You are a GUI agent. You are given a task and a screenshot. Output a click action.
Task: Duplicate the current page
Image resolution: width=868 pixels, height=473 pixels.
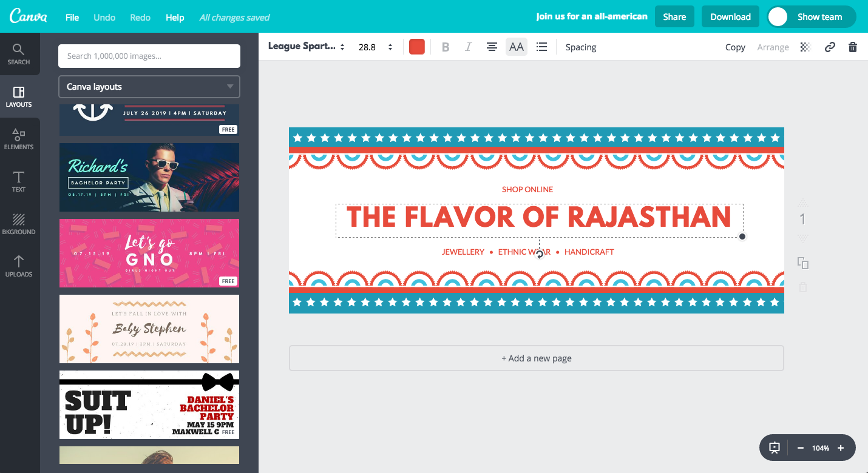click(802, 263)
